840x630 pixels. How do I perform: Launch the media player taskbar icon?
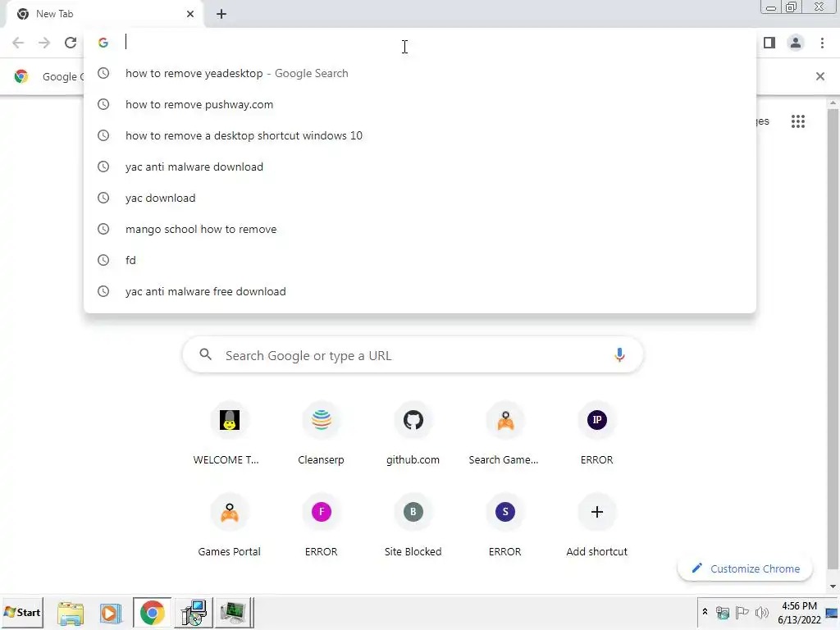click(x=111, y=612)
